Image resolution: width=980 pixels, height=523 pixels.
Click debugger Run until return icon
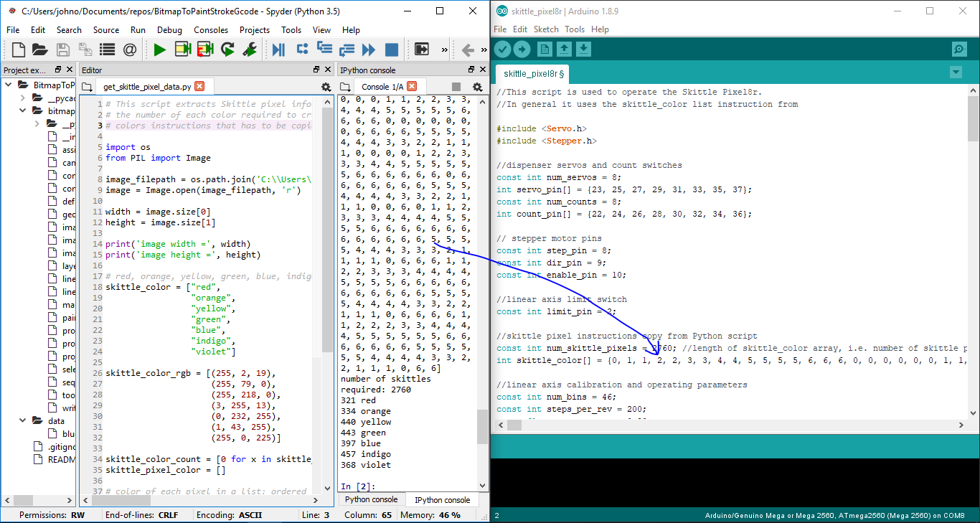coord(347,50)
